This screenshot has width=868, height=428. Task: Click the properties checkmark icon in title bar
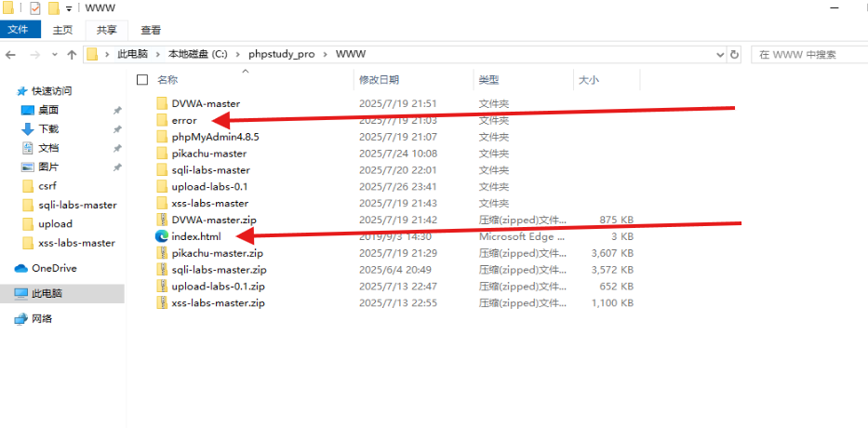34,8
